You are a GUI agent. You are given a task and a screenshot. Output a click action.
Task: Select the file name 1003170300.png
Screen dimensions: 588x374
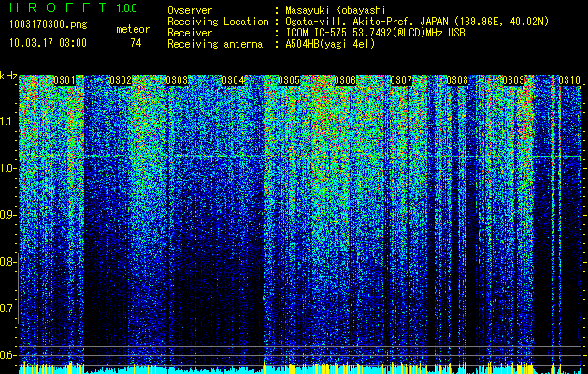coord(48,25)
